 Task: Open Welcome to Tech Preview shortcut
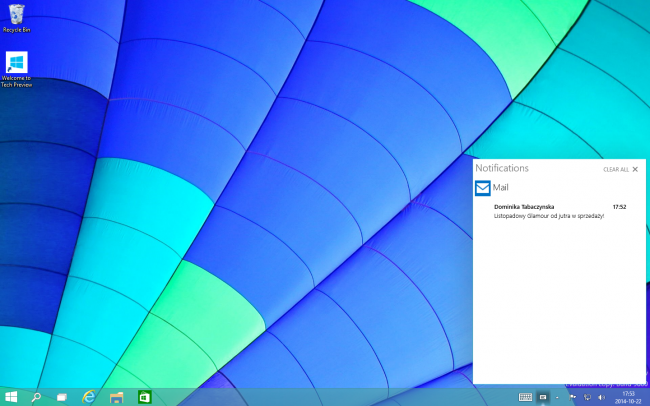pos(16,69)
